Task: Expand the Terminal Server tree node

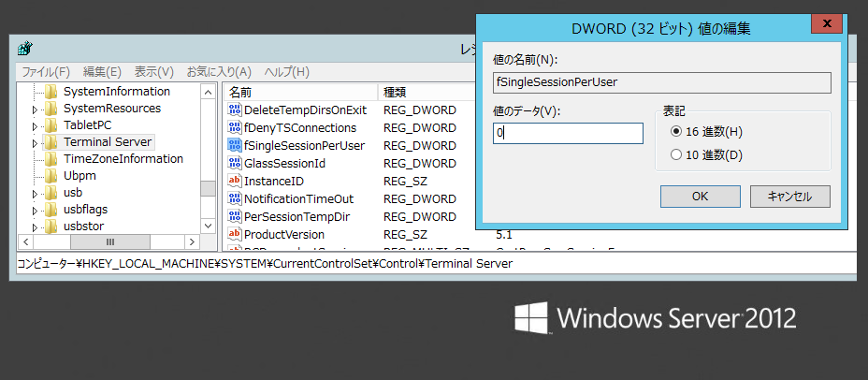Action: 36,143
